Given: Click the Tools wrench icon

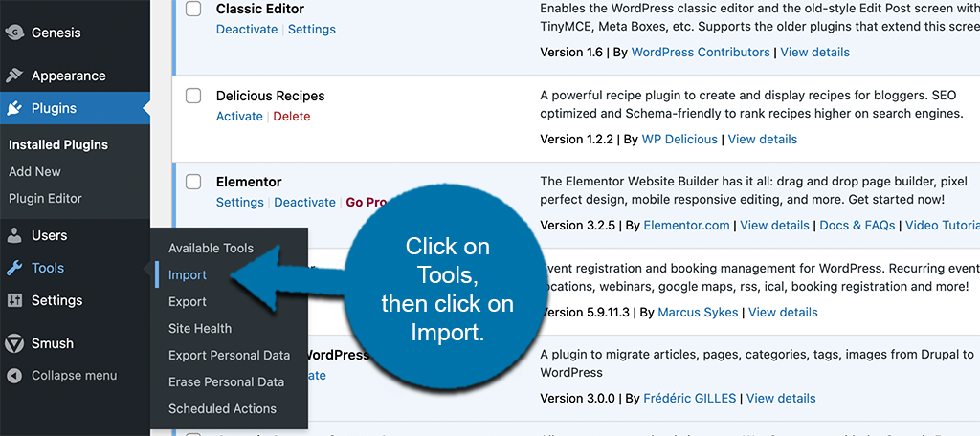Looking at the screenshot, I should click(14, 268).
